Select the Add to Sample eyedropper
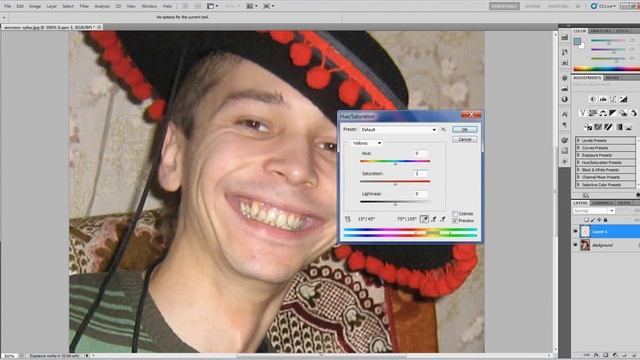The width and height of the screenshot is (640, 360). [434, 219]
